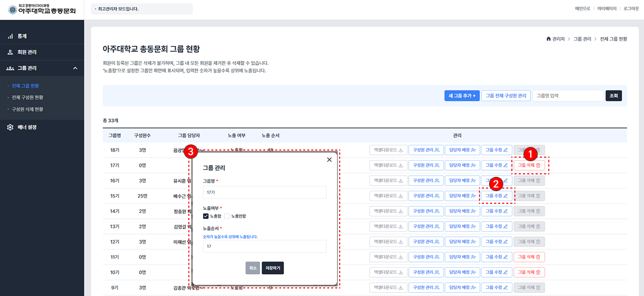644x296 pixels.
Task: Select 전체 그룹 현황 in the sidebar
Action: click(x=25, y=86)
